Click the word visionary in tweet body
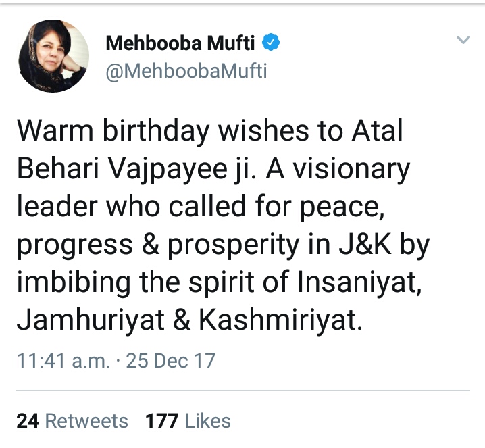The height and width of the screenshot is (448, 485). [351, 170]
